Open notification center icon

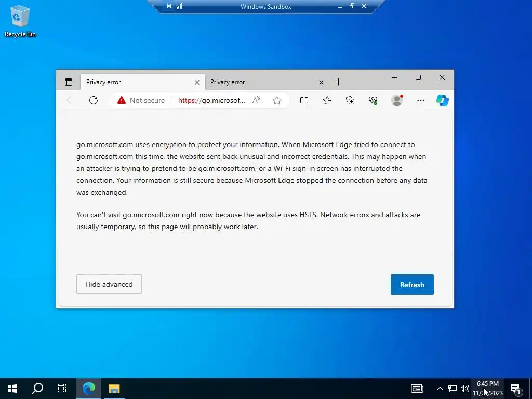(x=516, y=389)
